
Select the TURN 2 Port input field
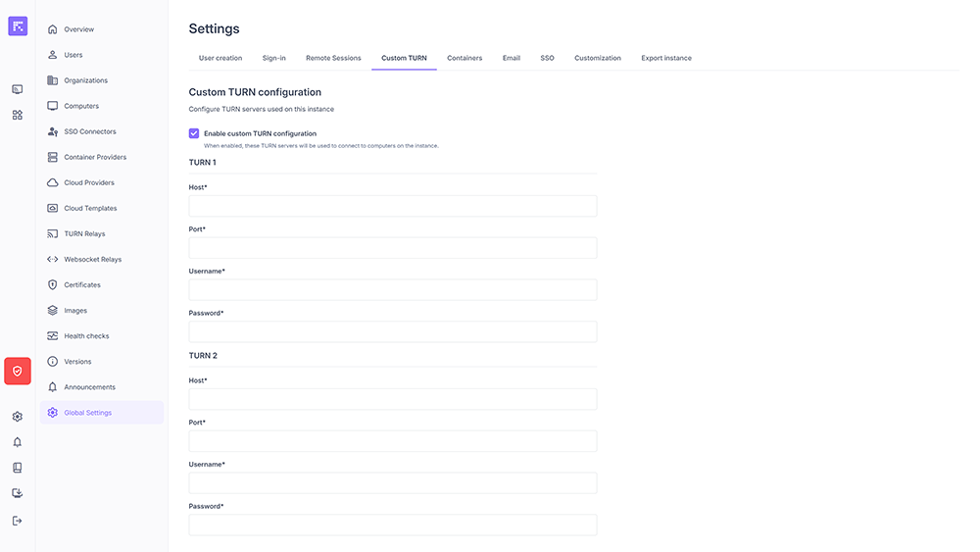tap(392, 441)
